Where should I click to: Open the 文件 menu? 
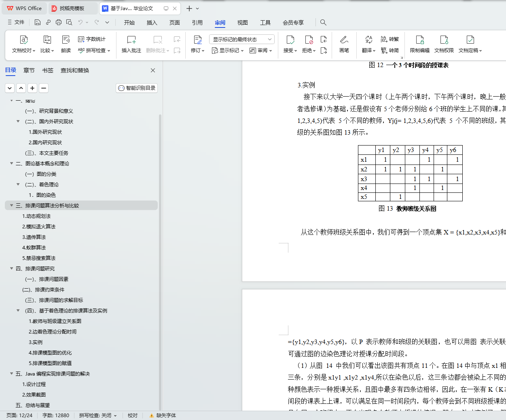(16, 22)
